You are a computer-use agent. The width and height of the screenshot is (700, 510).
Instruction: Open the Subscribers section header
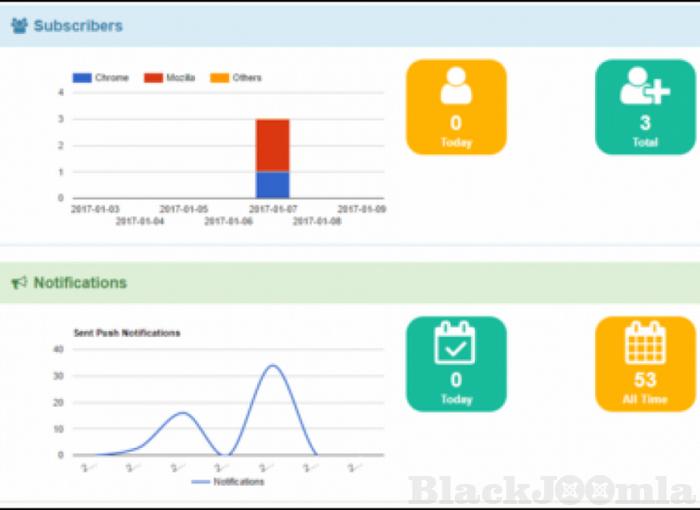(78, 26)
